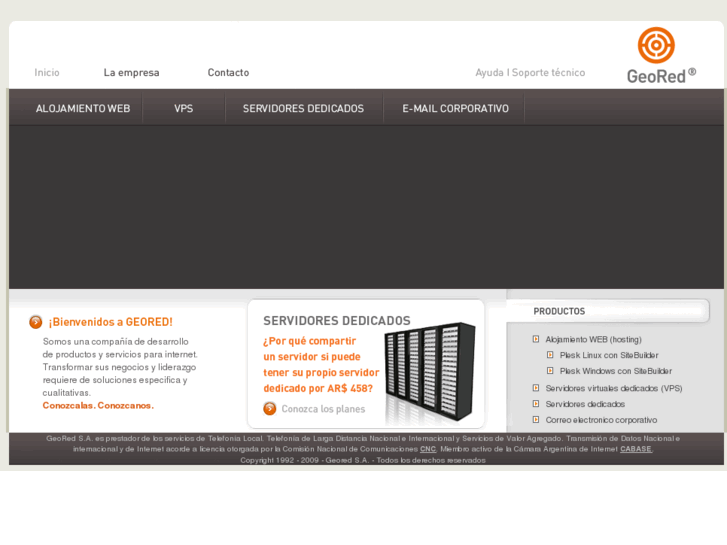Screen dimensions: 727x545
Task: Open Ayuda help link
Action: pyautogui.click(x=489, y=73)
